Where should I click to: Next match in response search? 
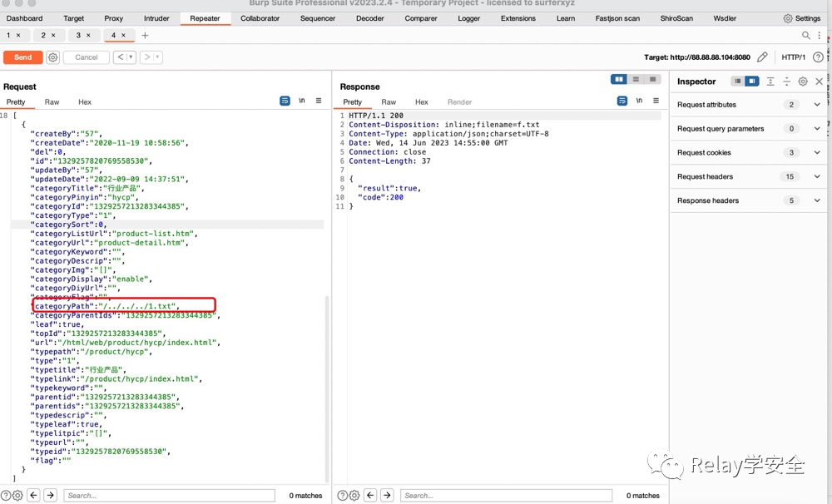[x=388, y=495]
